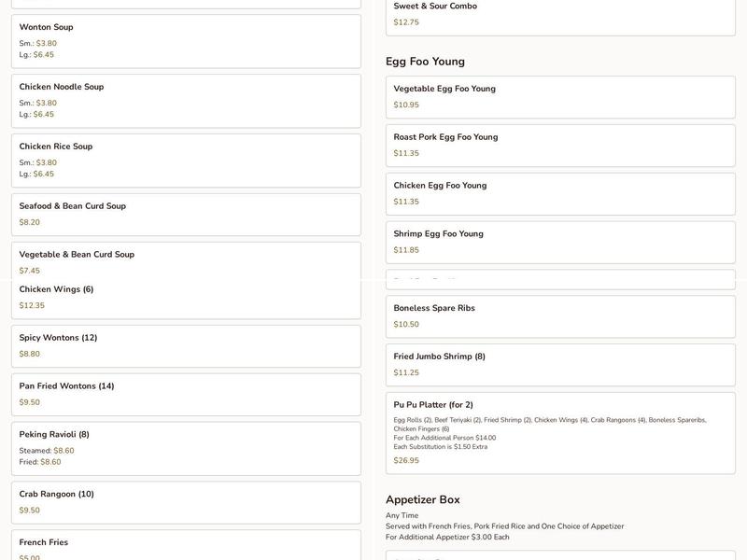Click Seafood & Bean Curd Soup
The image size is (747, 560).
186,215
